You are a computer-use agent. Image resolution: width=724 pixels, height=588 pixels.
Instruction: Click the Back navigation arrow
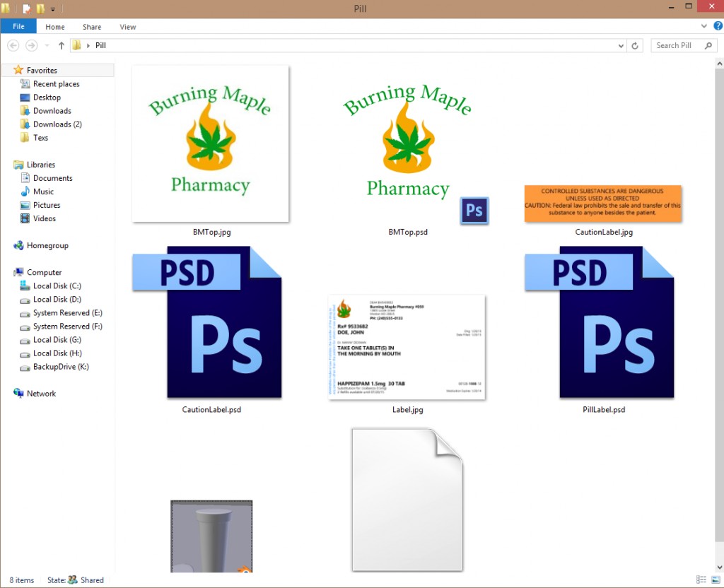13,45
